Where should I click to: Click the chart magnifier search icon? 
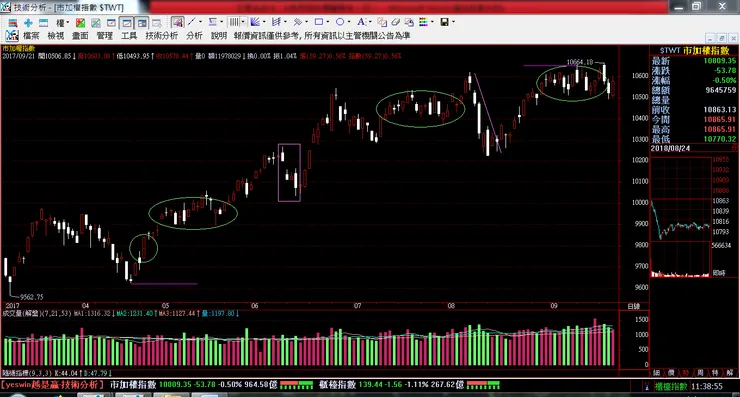pos(157,23)
